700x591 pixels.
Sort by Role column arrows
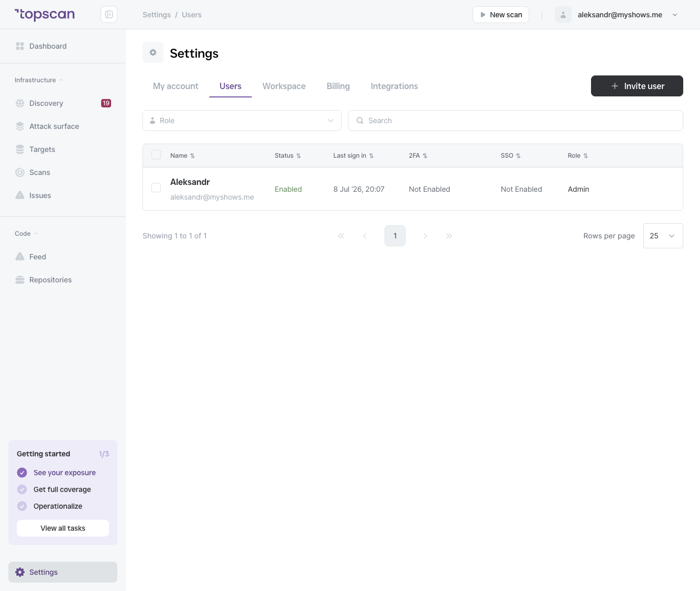tap(586, 156)
